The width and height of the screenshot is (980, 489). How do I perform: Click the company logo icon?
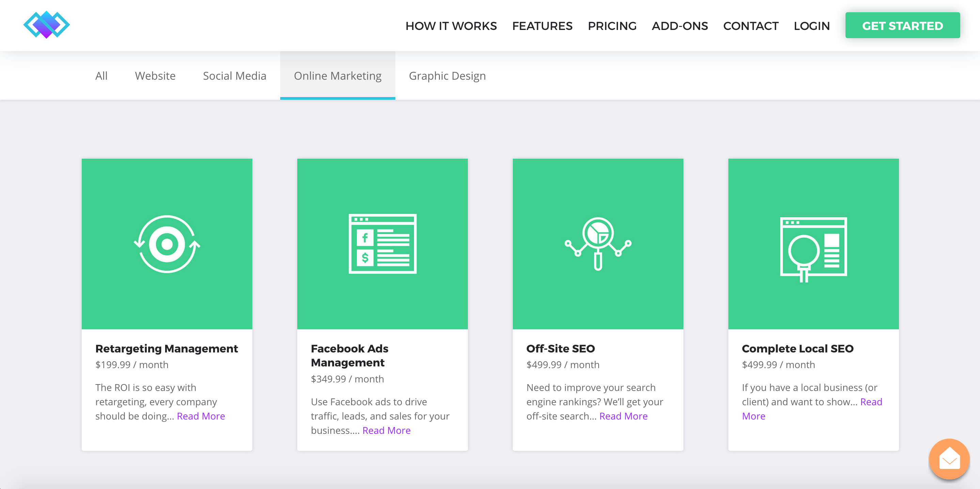pos(46,25)
